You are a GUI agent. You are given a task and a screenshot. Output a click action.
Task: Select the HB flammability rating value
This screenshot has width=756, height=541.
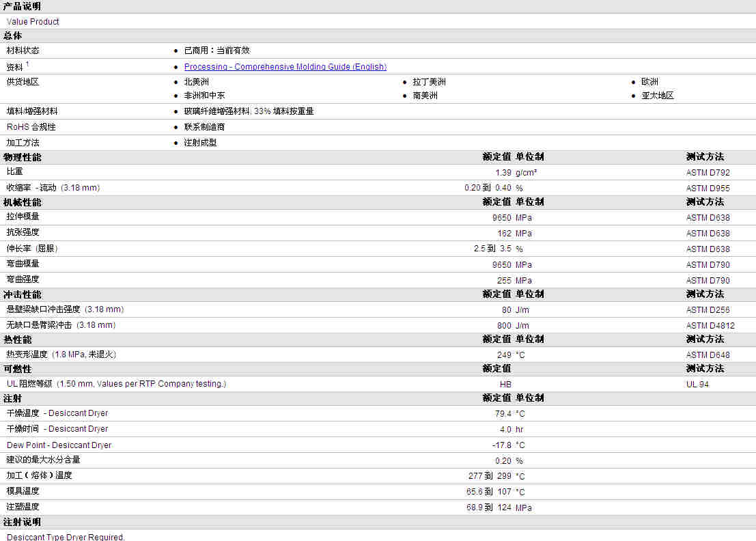coord(505,385)
